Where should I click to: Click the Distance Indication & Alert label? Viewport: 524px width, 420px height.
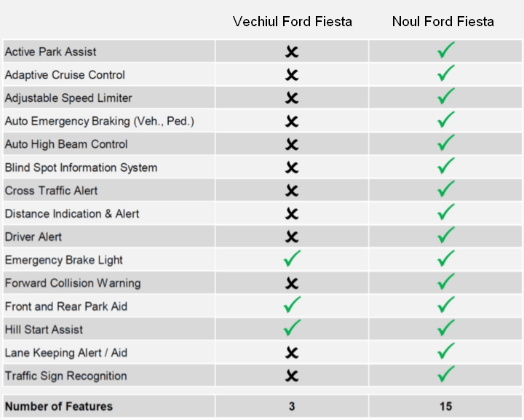coord(72,214)
